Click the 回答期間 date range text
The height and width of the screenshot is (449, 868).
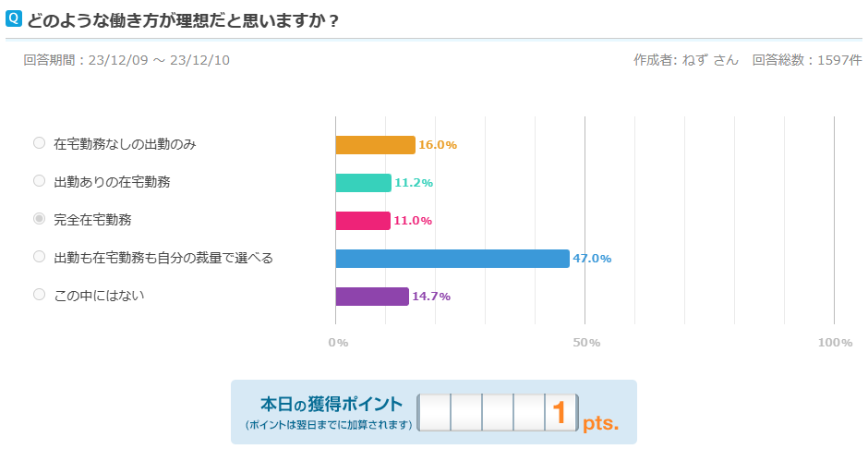point(127,60)
